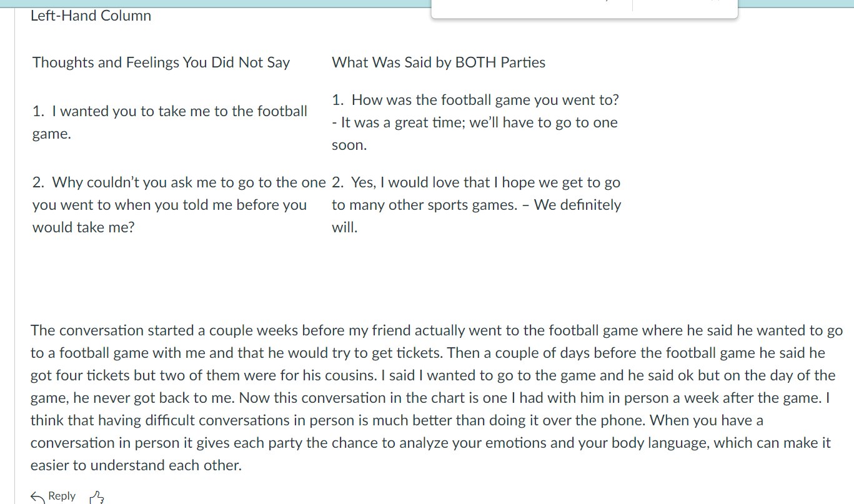This screenshot has height=504, width=854.
Task: Click 'Thoughts and Feelings You Did Not Say' header
Action: (x=161, y=62)
